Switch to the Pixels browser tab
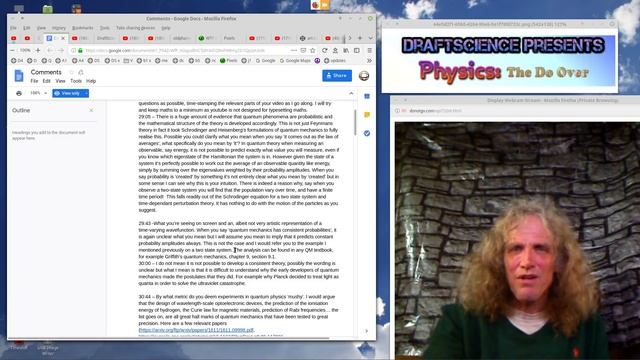640x360 pixels. pos(229,38)
